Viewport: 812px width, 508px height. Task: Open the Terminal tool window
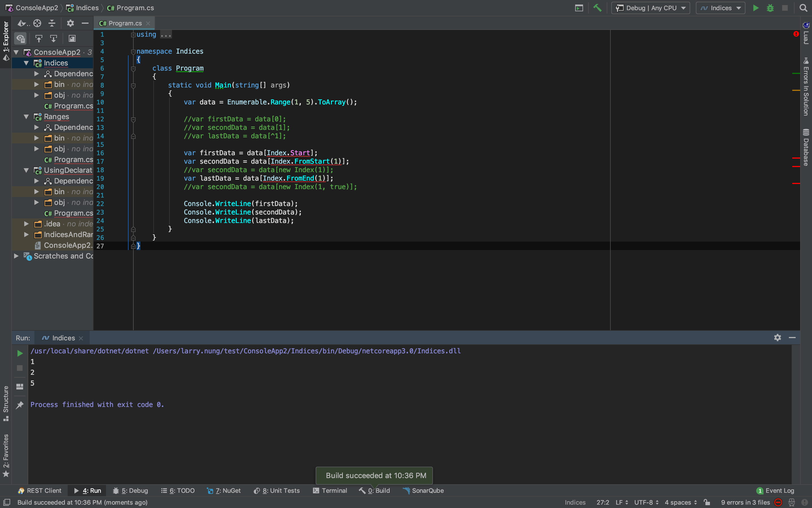pos(330,491)
